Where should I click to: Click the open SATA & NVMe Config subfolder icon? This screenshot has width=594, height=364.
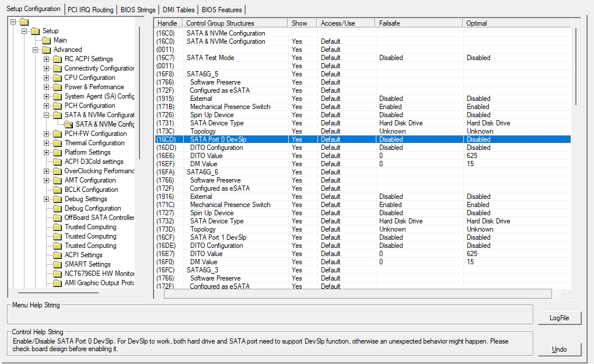(x=69, y=124)
